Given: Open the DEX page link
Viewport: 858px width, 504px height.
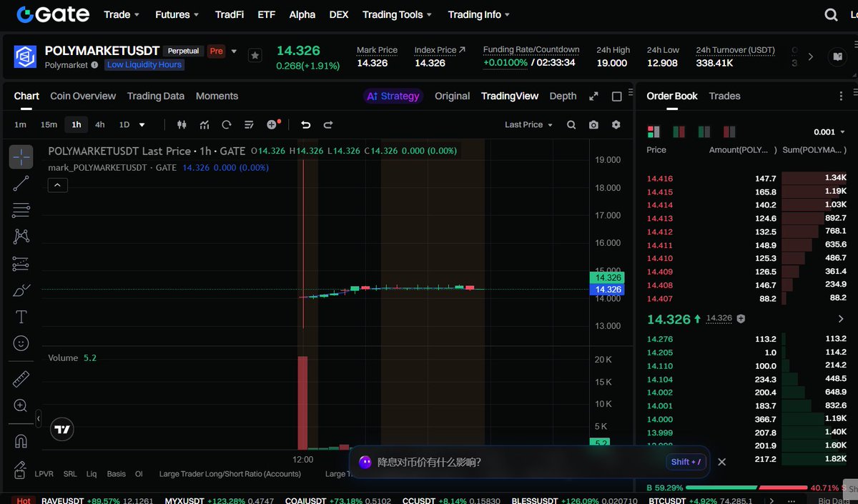Looking at the screenshot, I should [339, 14].
